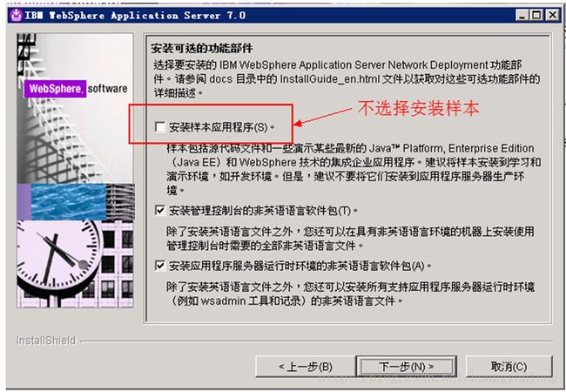Click the paragraph mentioning the wsadmin tool

coord(350,294)
